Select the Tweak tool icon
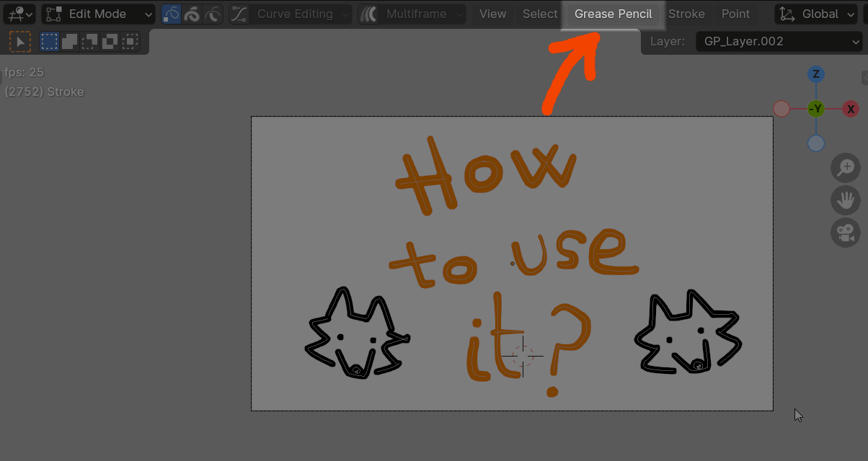868x461 pixels. click(x=20, y=42)
